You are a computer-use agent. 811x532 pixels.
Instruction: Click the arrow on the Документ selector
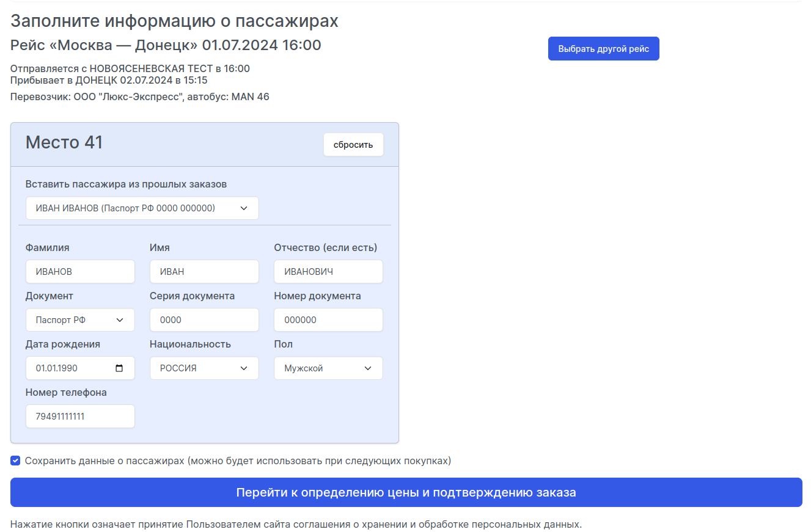(x=119, y=319)
